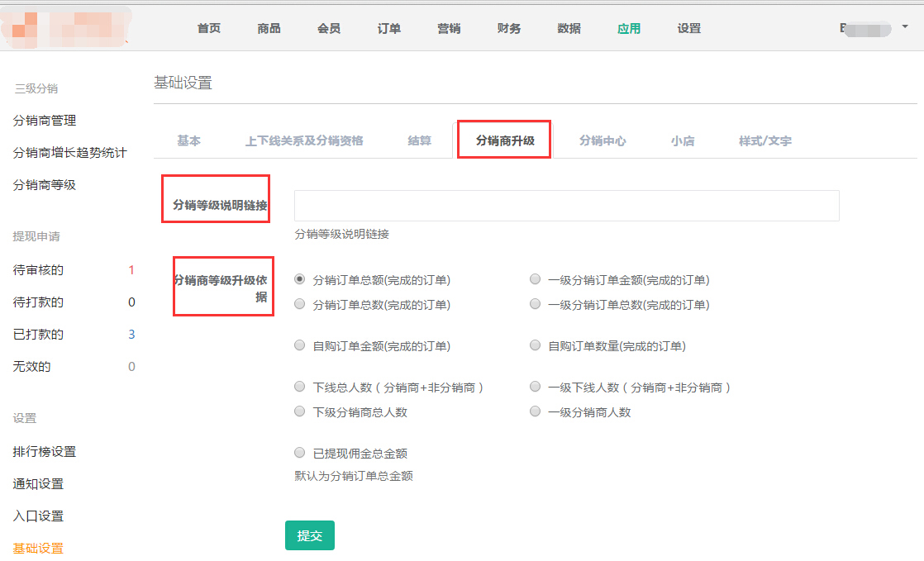Open 分销商等级 in the sidebar
The image size is (924, 561).
pos(45,185)
